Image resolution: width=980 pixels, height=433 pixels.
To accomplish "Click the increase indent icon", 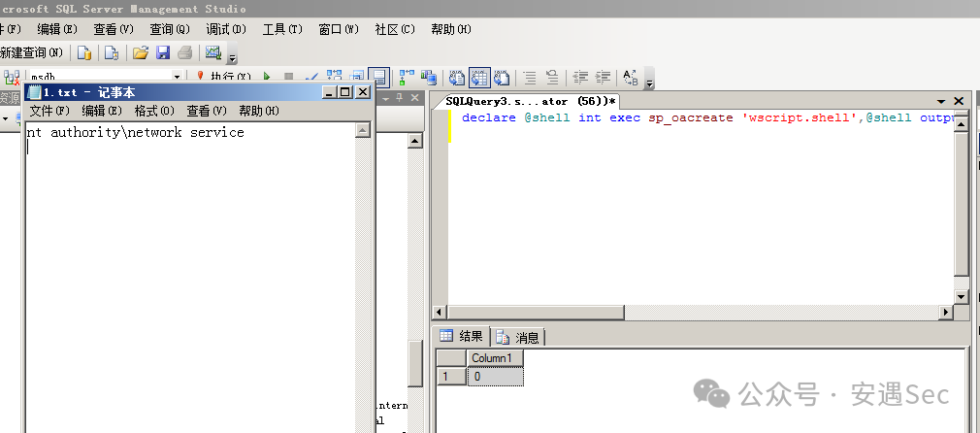I will tap(603, 77).
